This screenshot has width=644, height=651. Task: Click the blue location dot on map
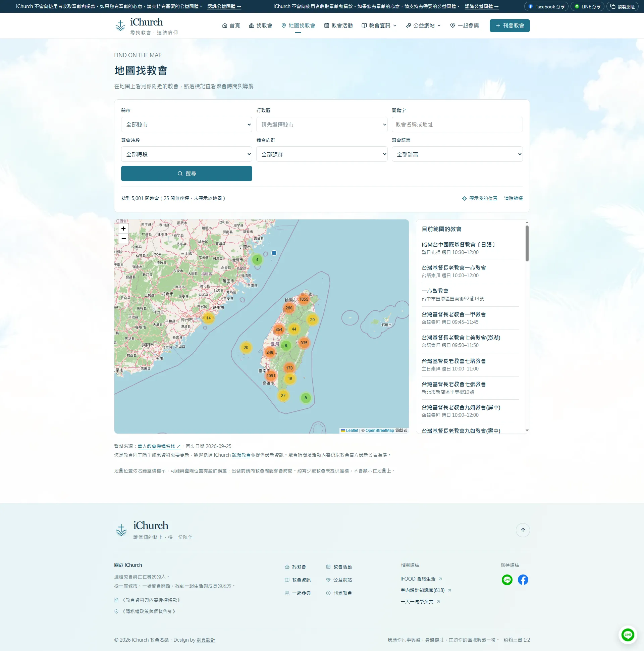pyautogui.click(x=274, y=253)
